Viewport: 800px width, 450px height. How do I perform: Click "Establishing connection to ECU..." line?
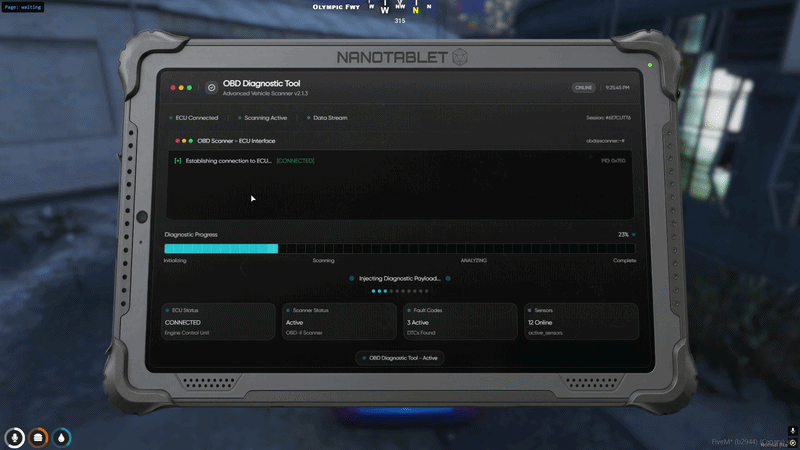(229, 161)
